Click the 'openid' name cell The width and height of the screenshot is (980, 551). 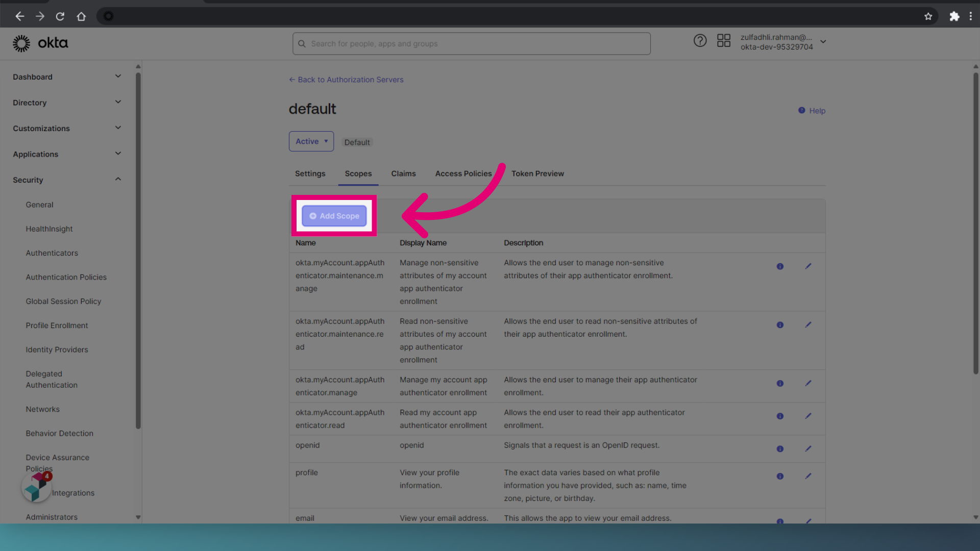point(307,445)
